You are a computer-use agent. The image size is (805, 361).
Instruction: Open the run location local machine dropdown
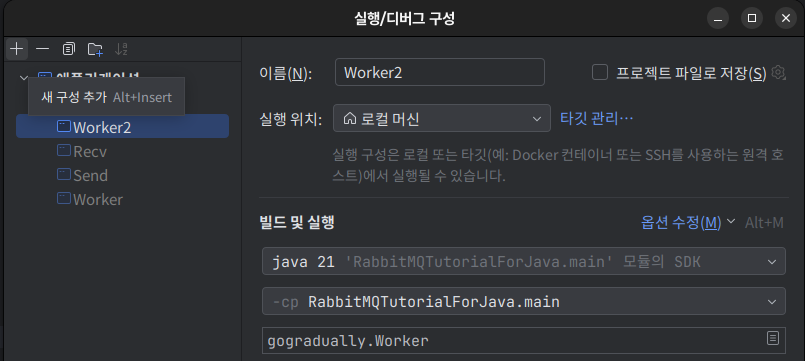[442, 119]
